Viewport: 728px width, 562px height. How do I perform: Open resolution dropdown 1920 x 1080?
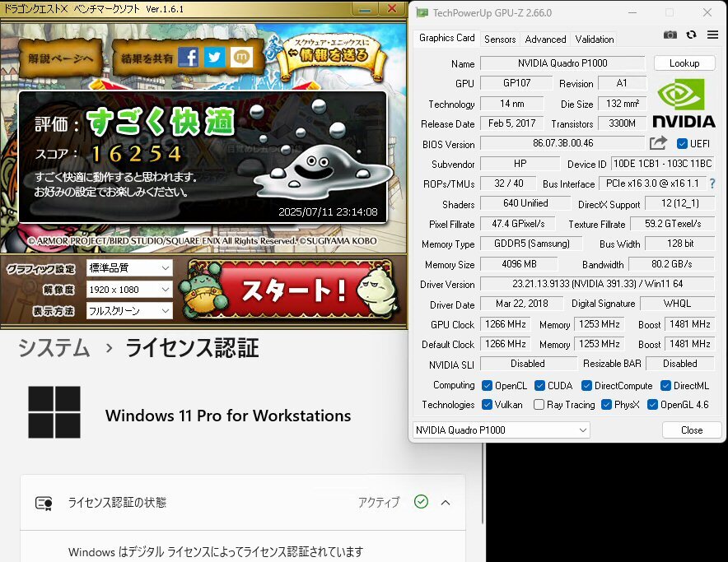129,290
